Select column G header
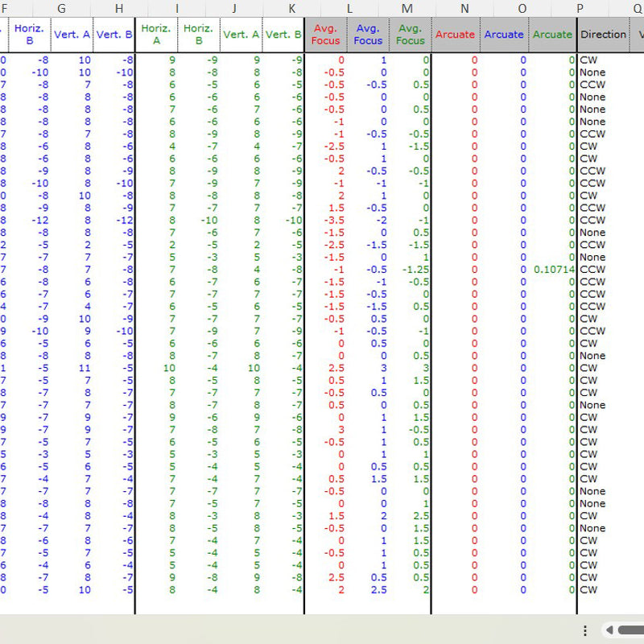Screen dimensions: 644x644 coord(62,8)
